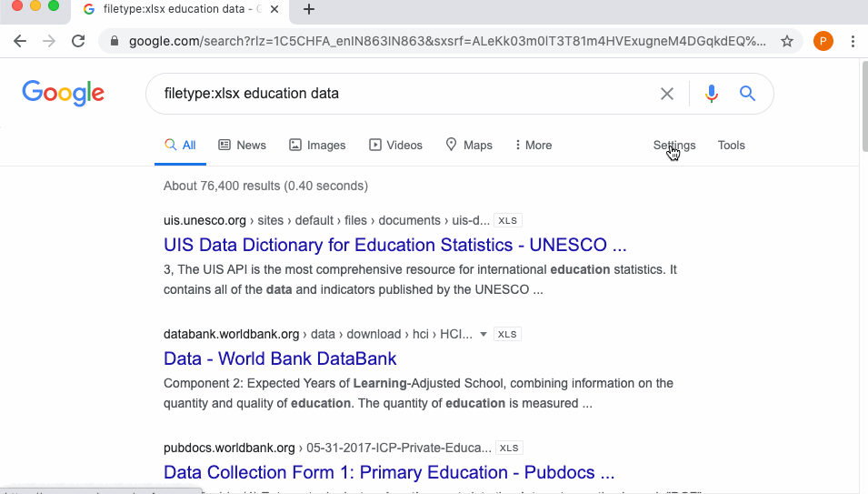The image size is (868, 494).
Task: Open Data - World Bank DataBank link
Action: coord(280,358)
